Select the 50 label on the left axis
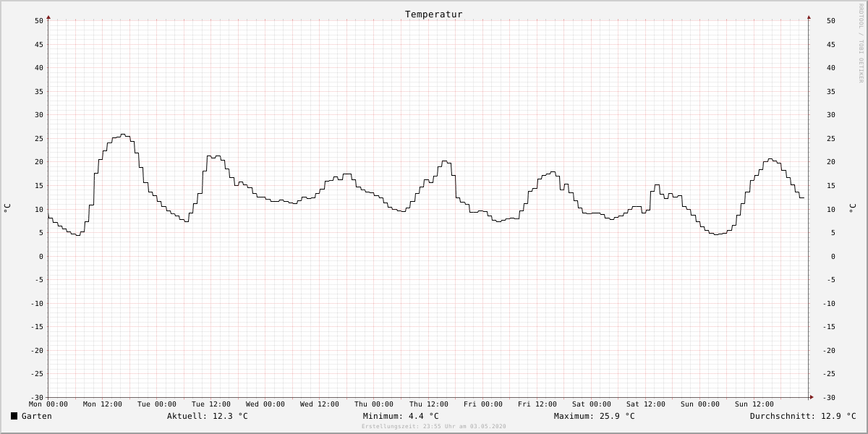Screen dimensions: 868x434 (39, 21)
